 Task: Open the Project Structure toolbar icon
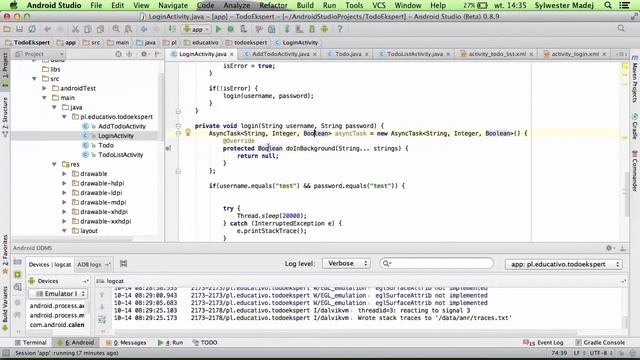[271, 29]
